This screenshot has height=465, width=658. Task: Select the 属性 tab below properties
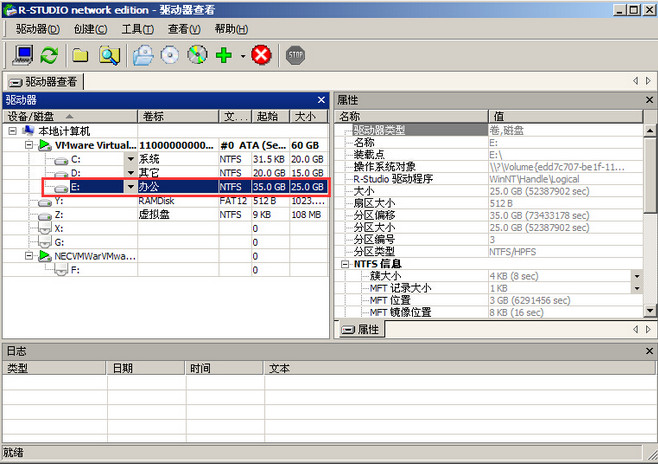pyautogui.click(x=361, y=330)
